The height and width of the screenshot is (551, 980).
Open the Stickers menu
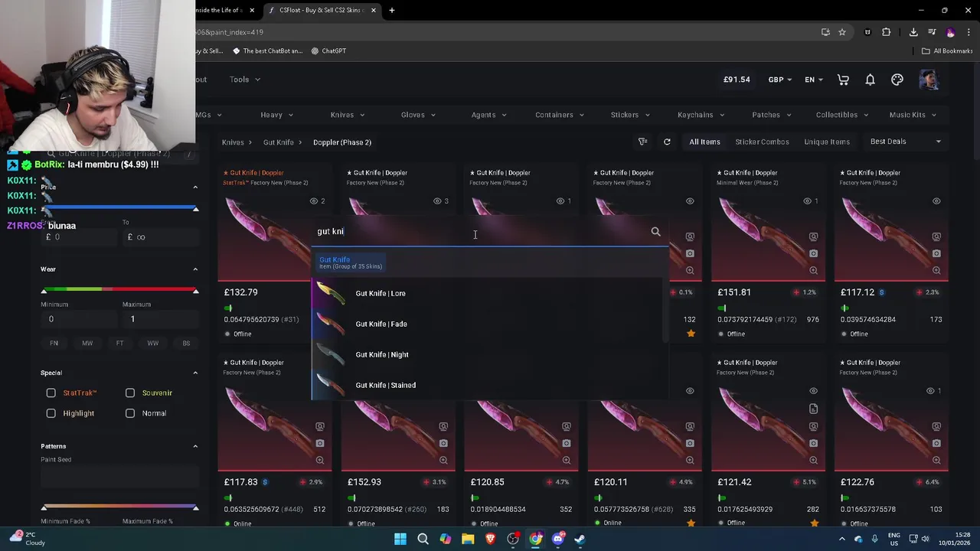[x=630, y=115]
